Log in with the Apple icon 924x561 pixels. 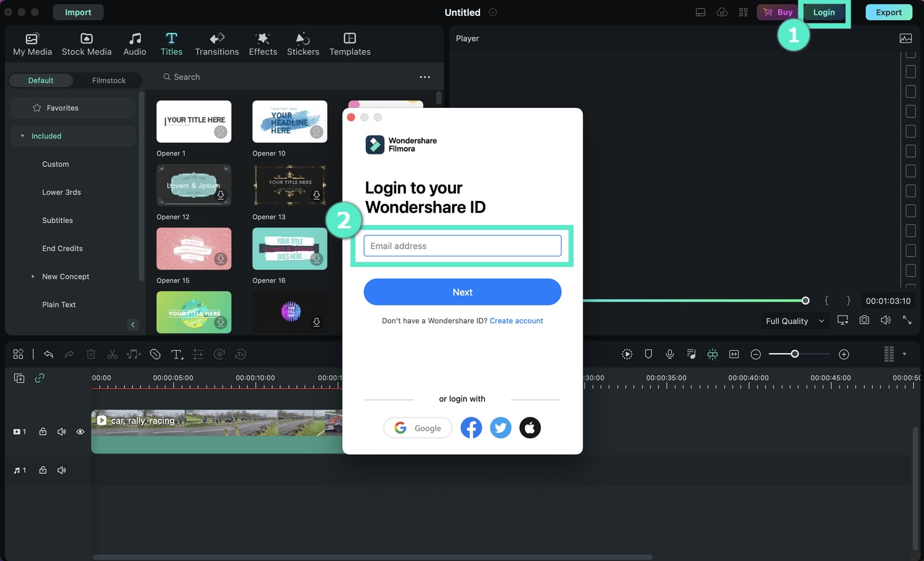coord(530,428)
